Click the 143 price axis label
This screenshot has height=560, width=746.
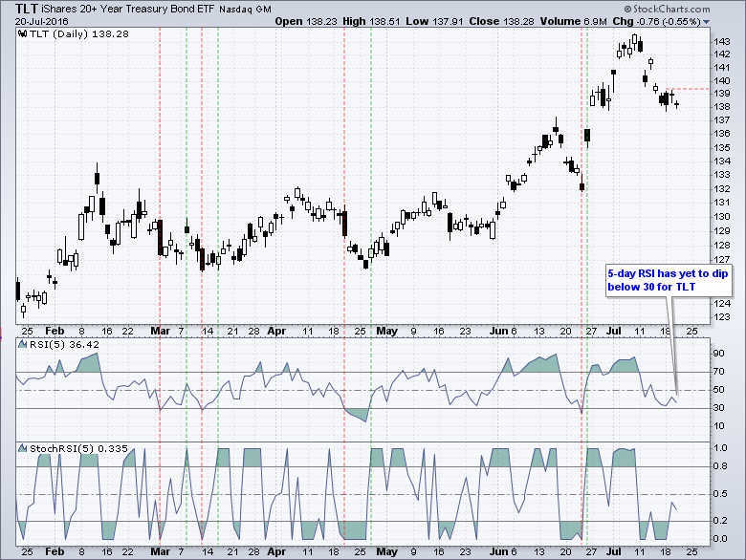tap(721, 41)
